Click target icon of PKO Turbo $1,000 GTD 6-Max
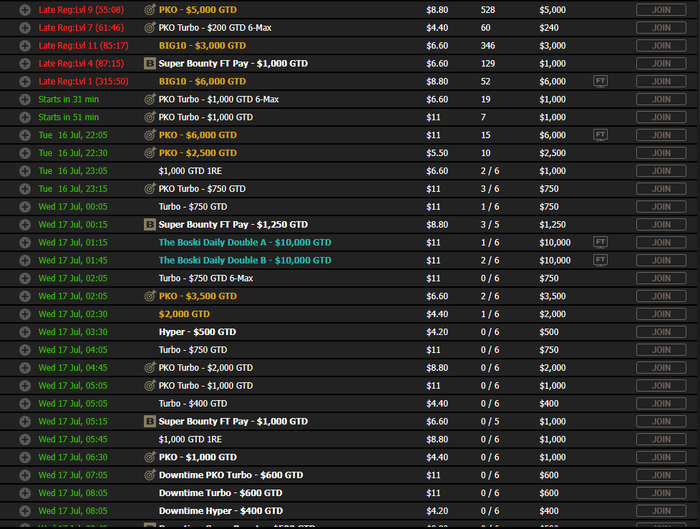This screenshot has width=700, height=529. coord(150,99)
